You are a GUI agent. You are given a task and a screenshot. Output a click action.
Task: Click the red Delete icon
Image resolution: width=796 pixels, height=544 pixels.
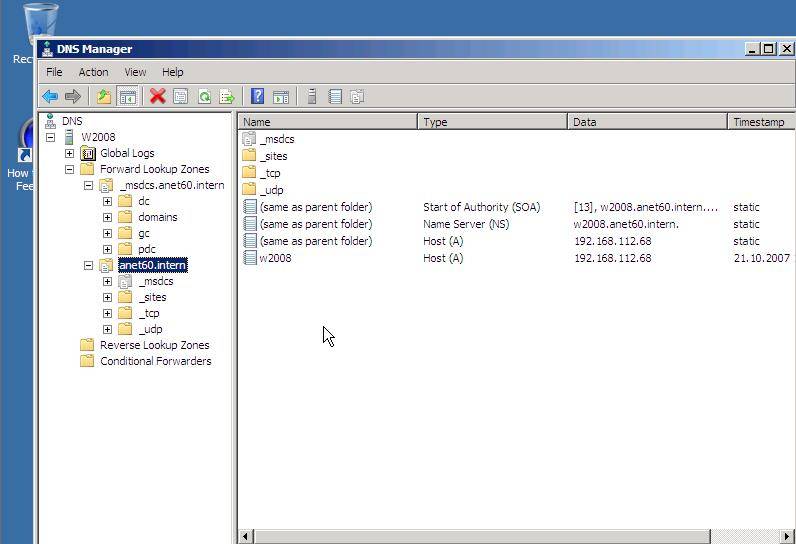point(157,96)
